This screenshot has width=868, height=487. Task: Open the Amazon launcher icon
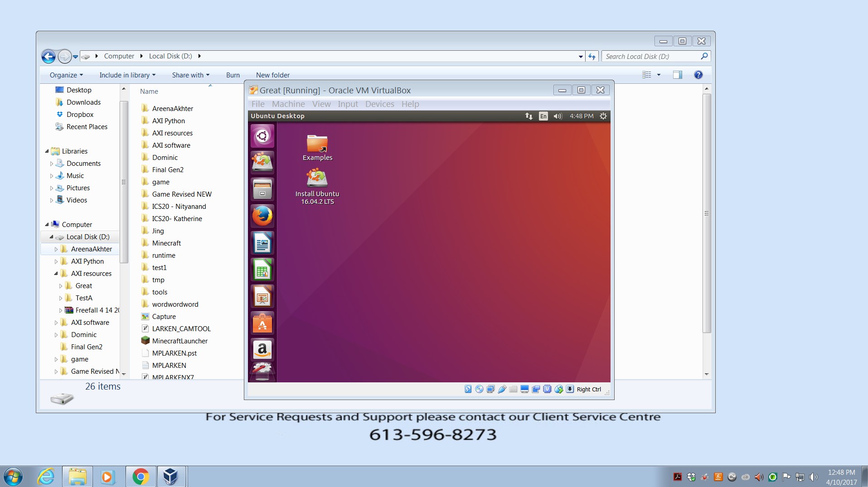262,350
